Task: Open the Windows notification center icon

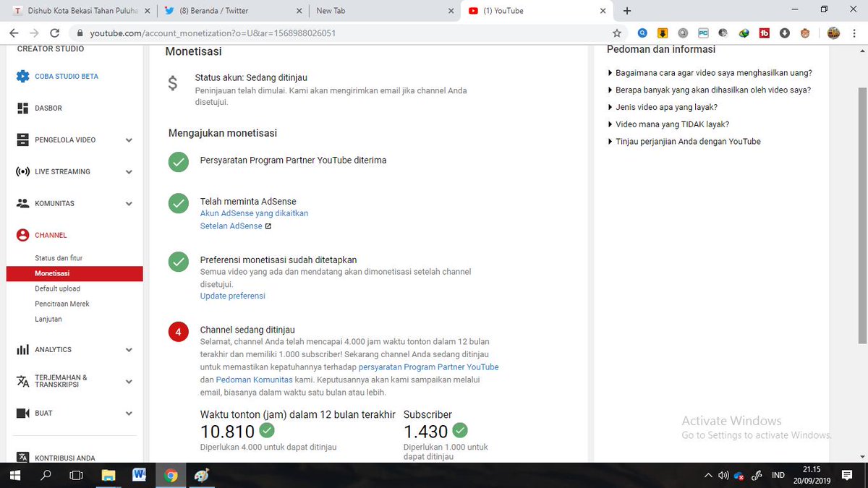Action: coord(847,475)
